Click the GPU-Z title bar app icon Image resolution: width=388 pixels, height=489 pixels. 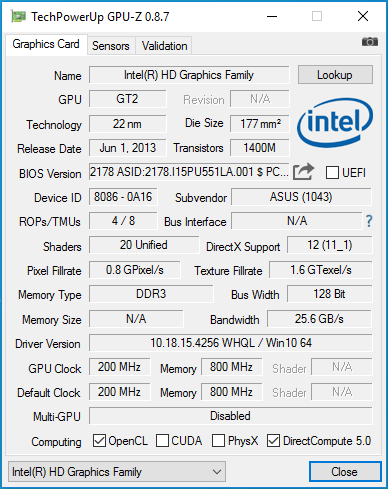click(18, 16)
